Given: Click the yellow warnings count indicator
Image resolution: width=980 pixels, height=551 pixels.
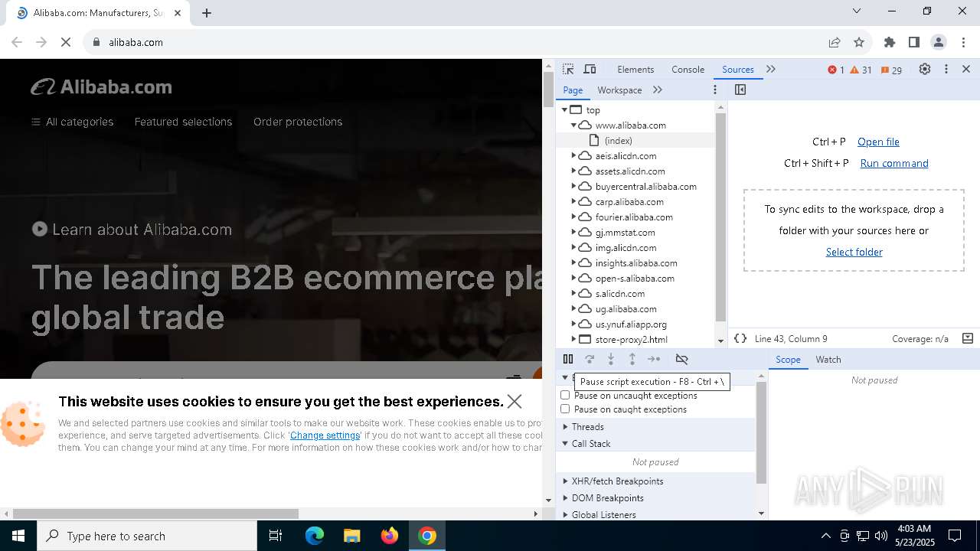Looking at the screenshot, I should point(861,70).
